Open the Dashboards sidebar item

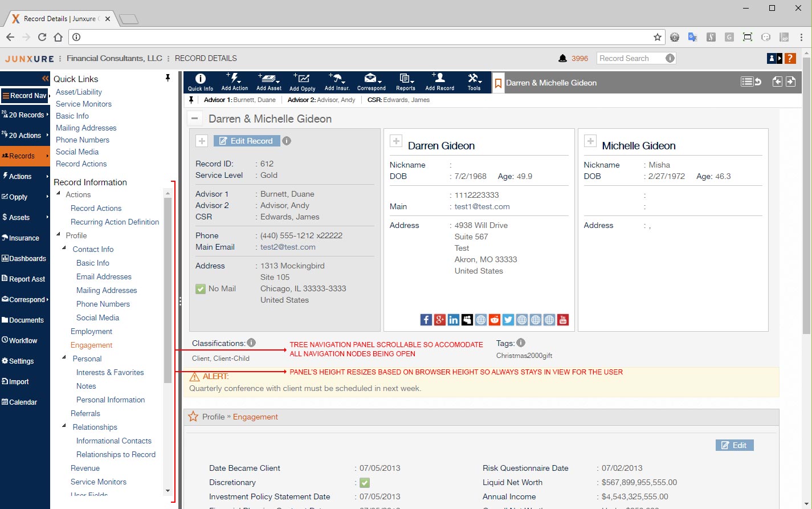tap(25, 258)
